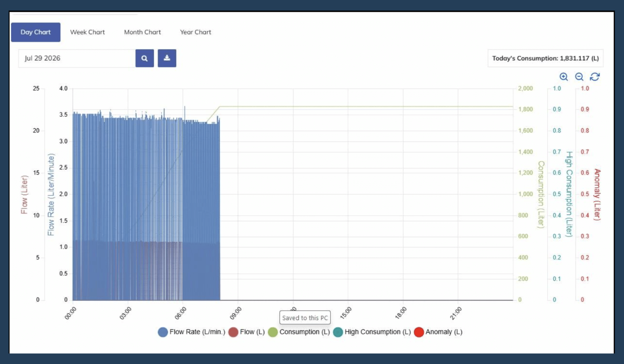The width and height of the screenshot is (624, 364).
Task: Click the High Consumption (Liter) axis title
Action: tap(569, 194)
